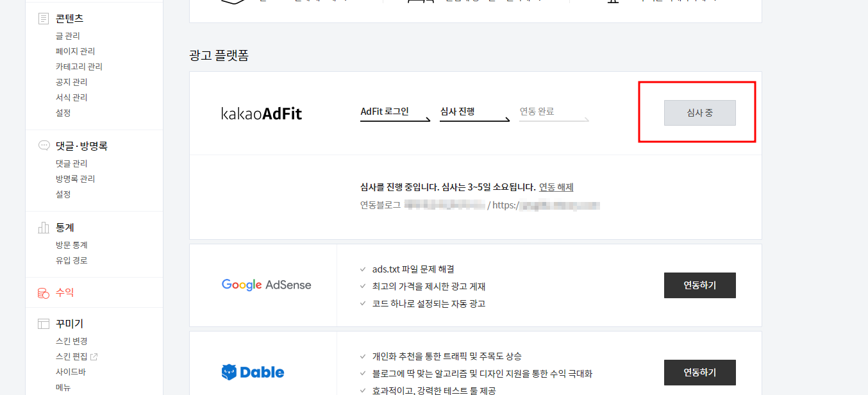View 방문 통계 page
The image size is (868, 395).
pyautogui.click(x=72, y=245)
